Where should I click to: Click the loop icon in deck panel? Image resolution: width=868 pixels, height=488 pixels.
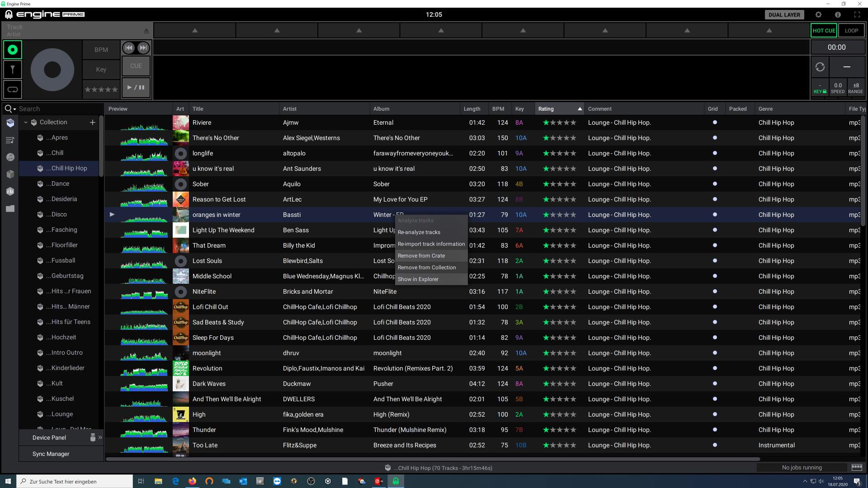[x=13, y=89]
